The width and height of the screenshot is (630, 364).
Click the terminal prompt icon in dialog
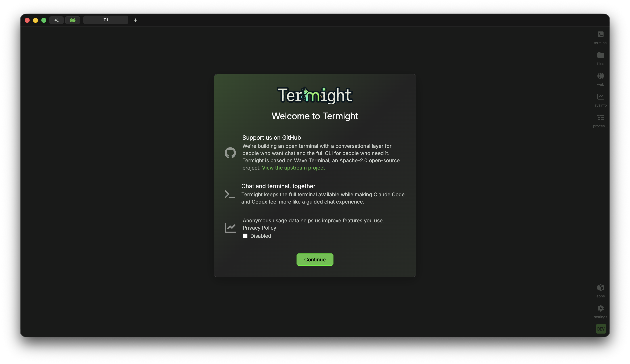coord(230,194)
